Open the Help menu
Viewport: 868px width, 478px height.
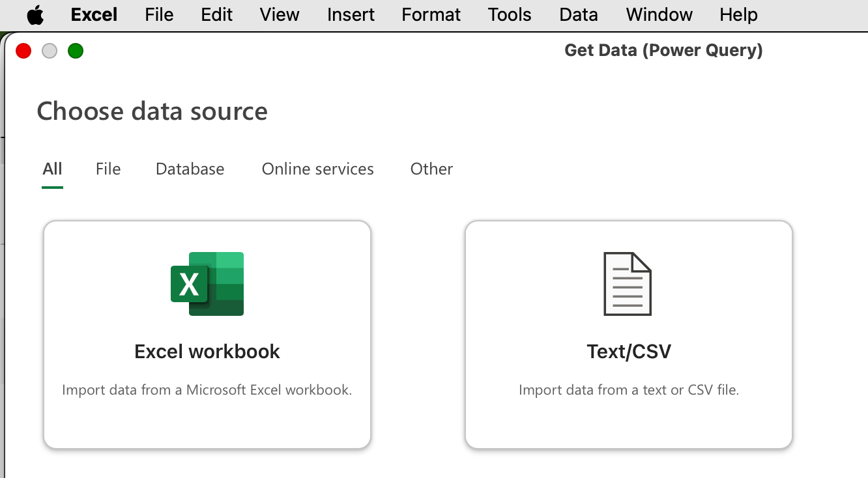click(x=738, y=15)
